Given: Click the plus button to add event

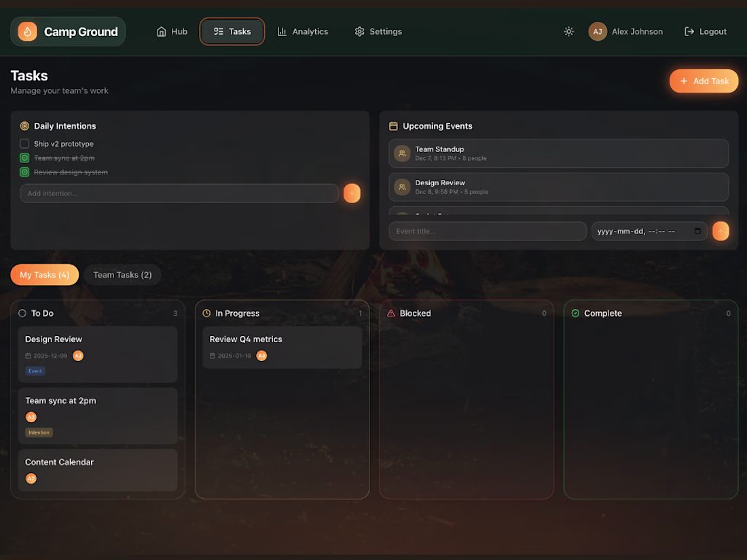Looking at the screenshot, I should 721,231.
